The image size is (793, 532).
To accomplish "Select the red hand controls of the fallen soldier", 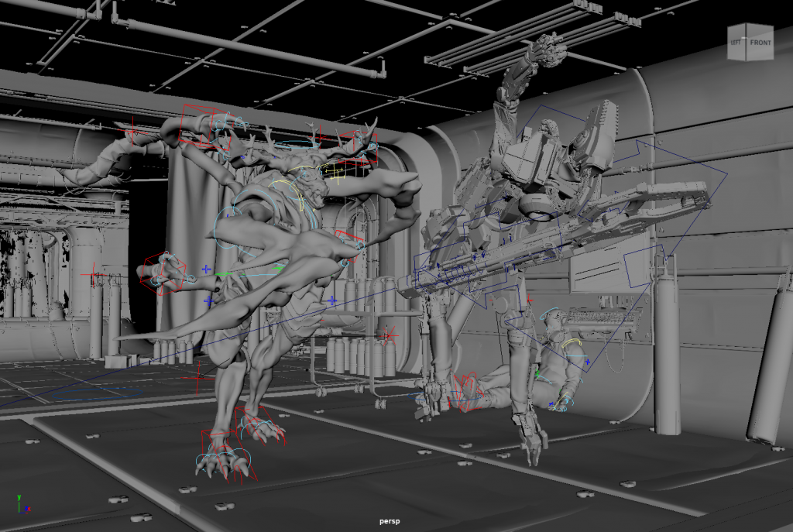I will tap(465, 387).
